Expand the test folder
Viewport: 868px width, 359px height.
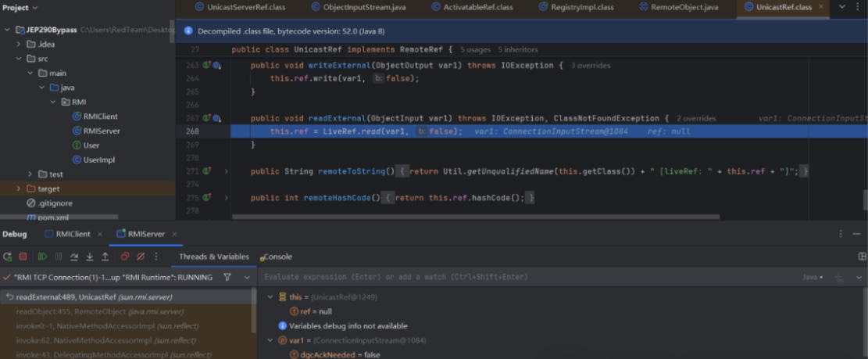[30, 174]
